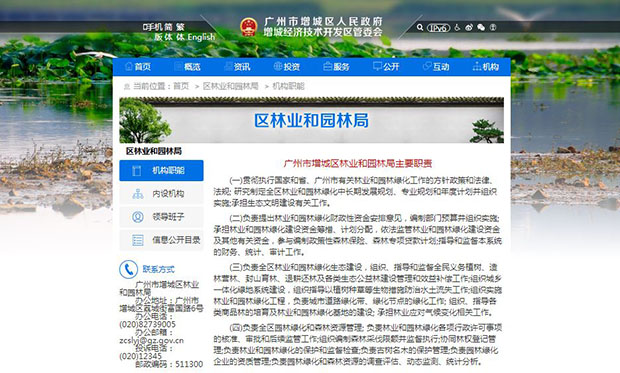Open the WeChat icon in header
This screenshot has width=620, height=373.
481,27
